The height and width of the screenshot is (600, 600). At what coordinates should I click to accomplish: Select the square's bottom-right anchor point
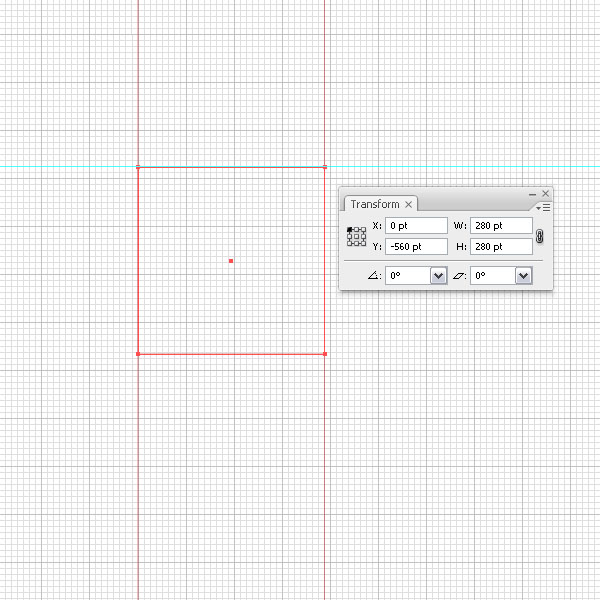click(x=325, y=354)
